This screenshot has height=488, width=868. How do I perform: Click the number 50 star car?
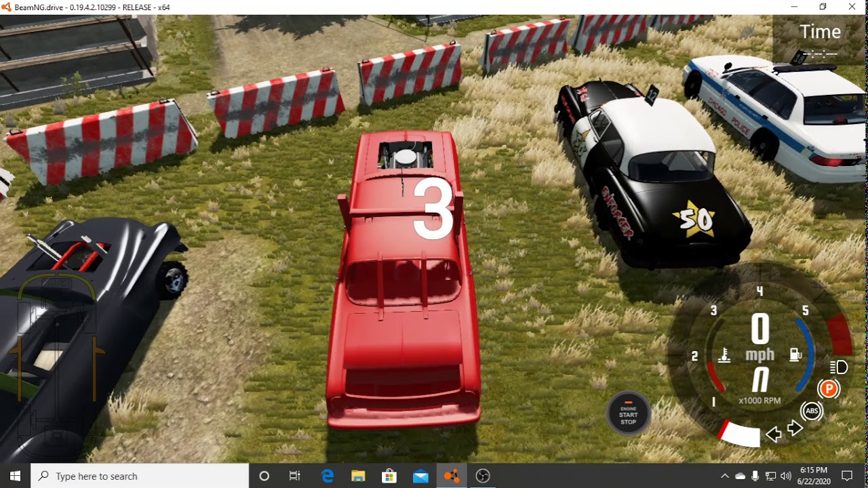[653, 176]
